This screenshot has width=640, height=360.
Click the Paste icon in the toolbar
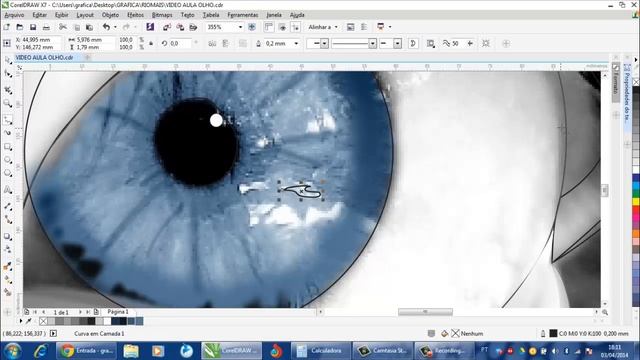pyautogui.click(x=89, y=27)
